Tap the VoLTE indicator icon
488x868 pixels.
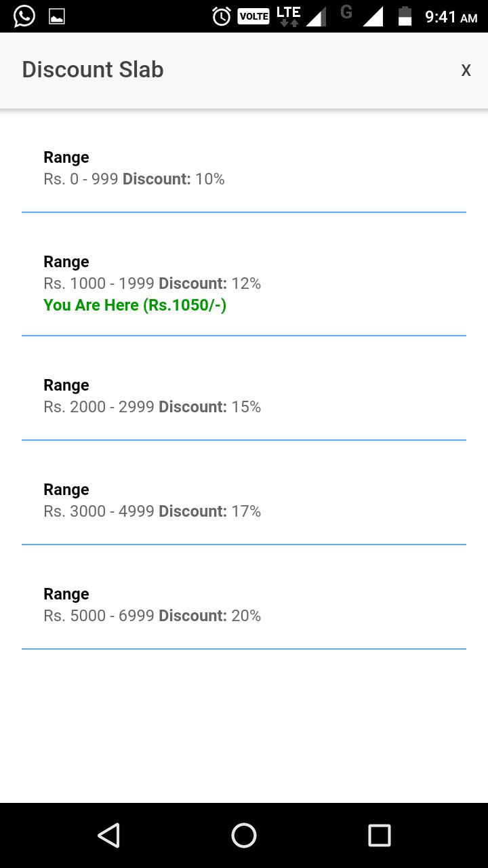click(x=253, y=16)
